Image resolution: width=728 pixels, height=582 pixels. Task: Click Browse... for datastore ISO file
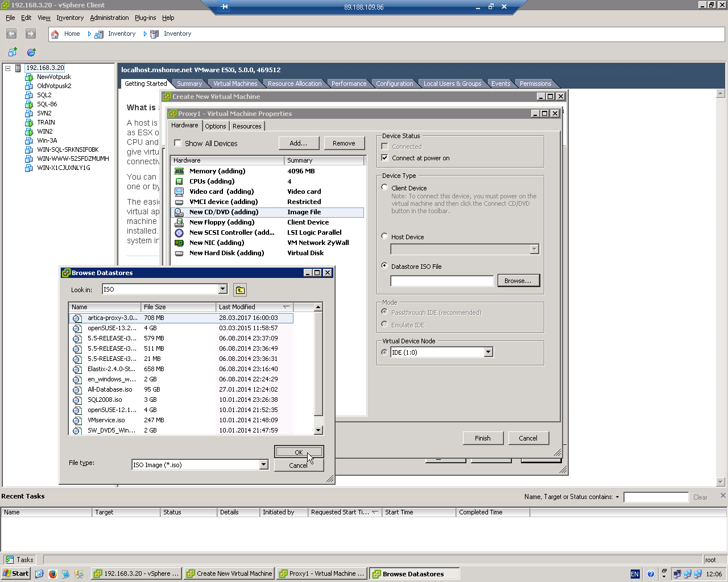[x=518, y=281]
